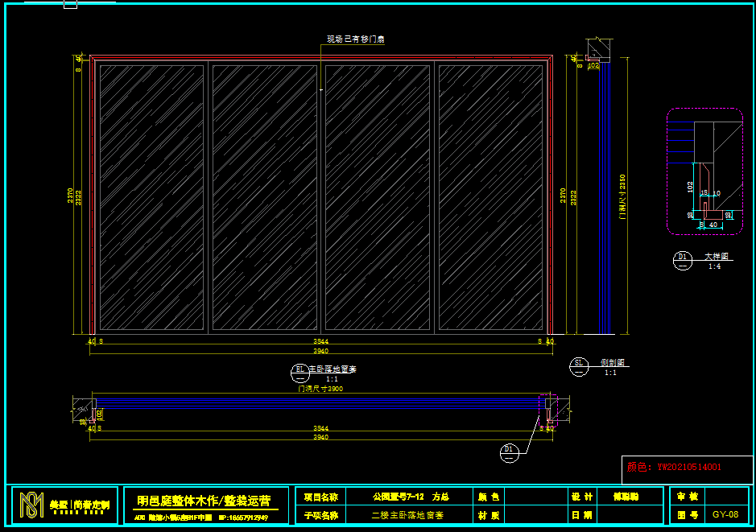Select the EL elevation view marker circle
Image resolution: width=756 pixels, height=532 pixels.
click(x=300, y=371)
